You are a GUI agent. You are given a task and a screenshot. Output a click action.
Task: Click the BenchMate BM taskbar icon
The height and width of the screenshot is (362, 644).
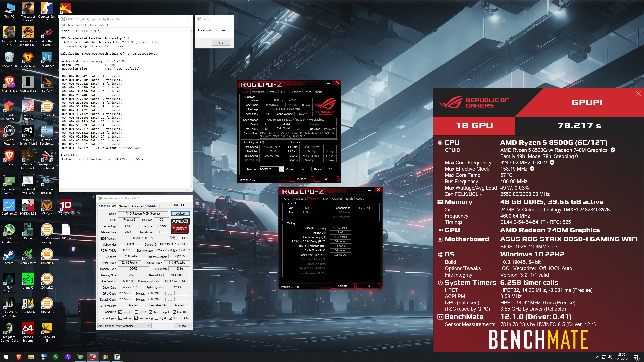105,357
